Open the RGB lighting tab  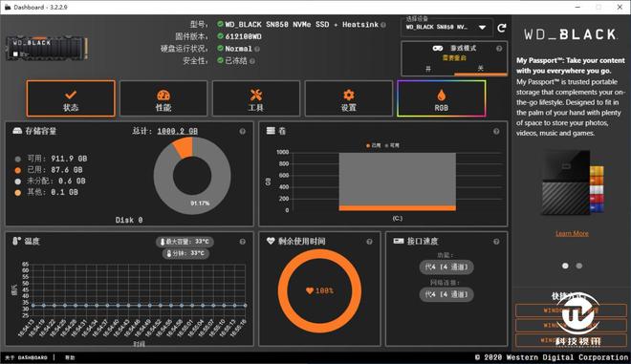coord(441,98)
